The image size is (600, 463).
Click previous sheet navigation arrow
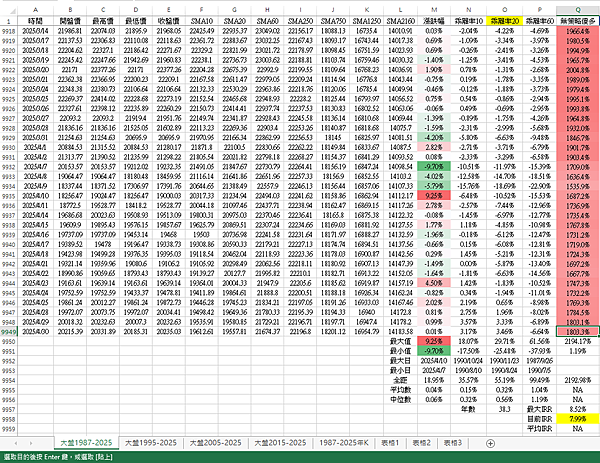click(16, 443)
